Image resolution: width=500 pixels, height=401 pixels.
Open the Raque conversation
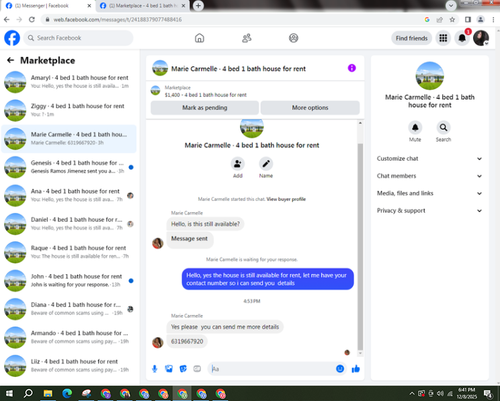point(69,252)
